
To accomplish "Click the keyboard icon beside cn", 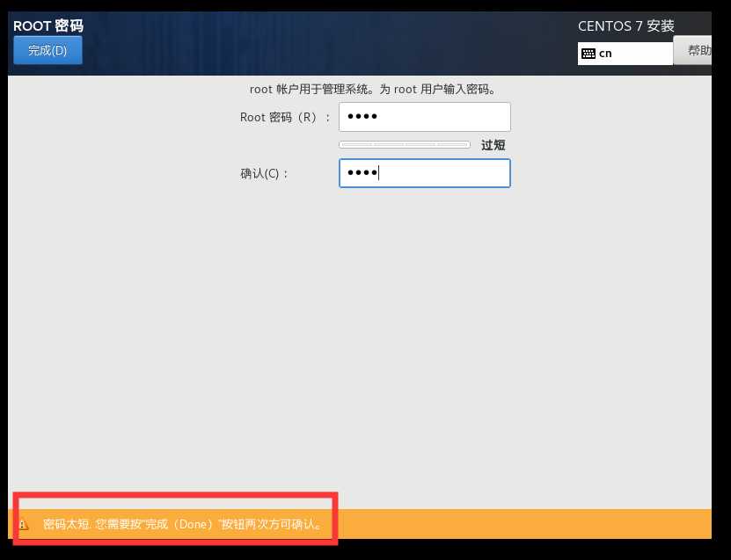I will tap(588, 54).
